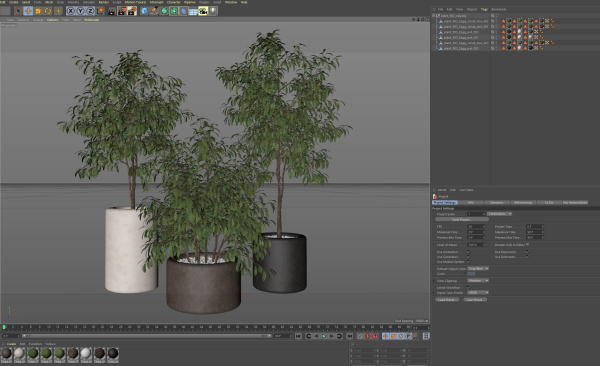Switch to the Referencing tab
This screenshot has width=600, height=366.
click(523, 203)
